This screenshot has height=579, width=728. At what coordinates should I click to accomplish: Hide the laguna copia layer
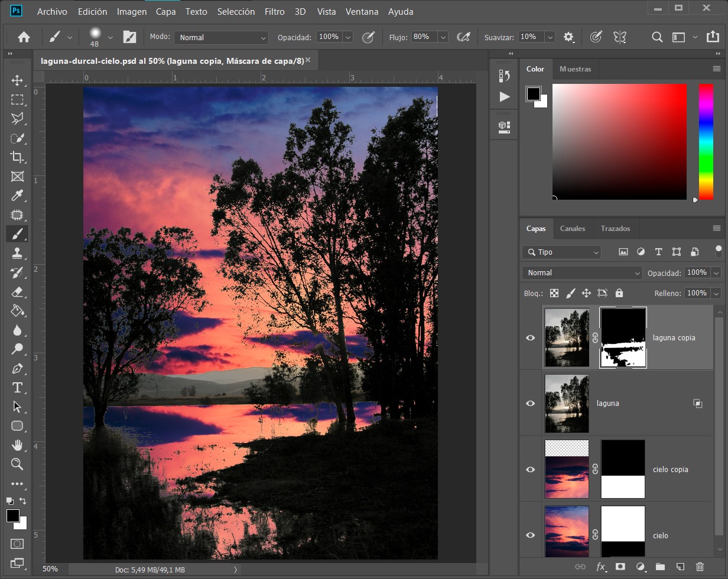[531, 338]
